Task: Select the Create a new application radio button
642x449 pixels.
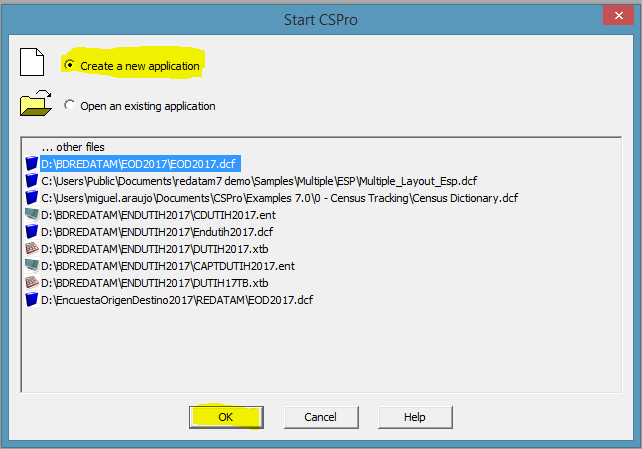Action: [70, 65]
